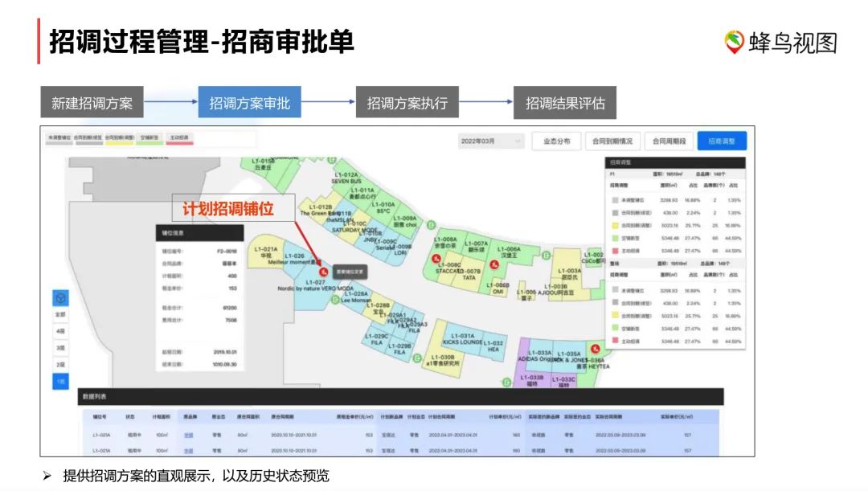Select floor 4层 in floor selector
Screen dimensions: 868x491
coord(60,330)
